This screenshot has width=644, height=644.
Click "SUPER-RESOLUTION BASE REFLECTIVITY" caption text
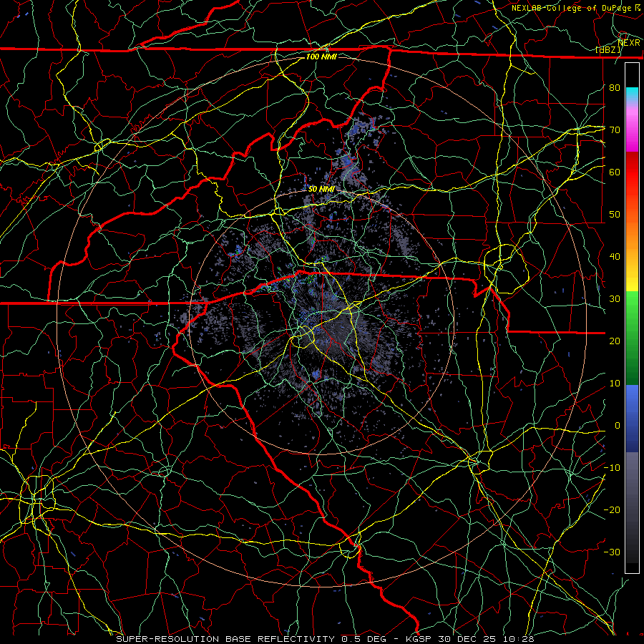[x=225, y=639]
